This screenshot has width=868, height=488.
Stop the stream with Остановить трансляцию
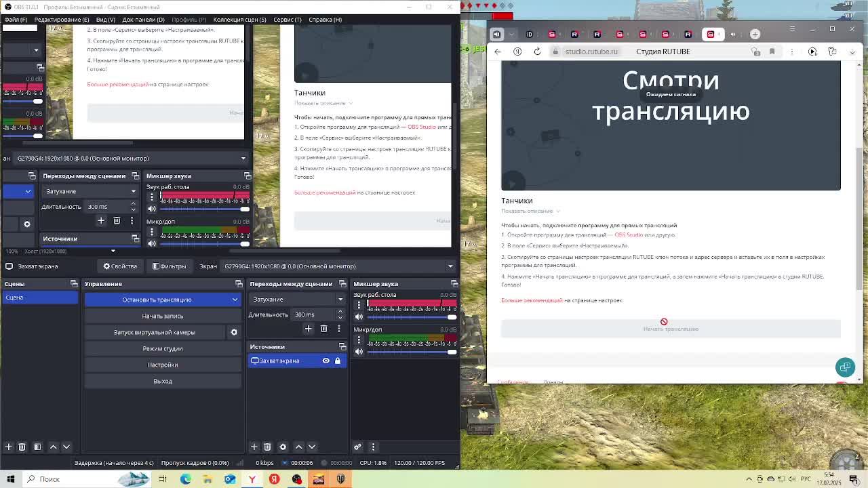coord(157,300)
